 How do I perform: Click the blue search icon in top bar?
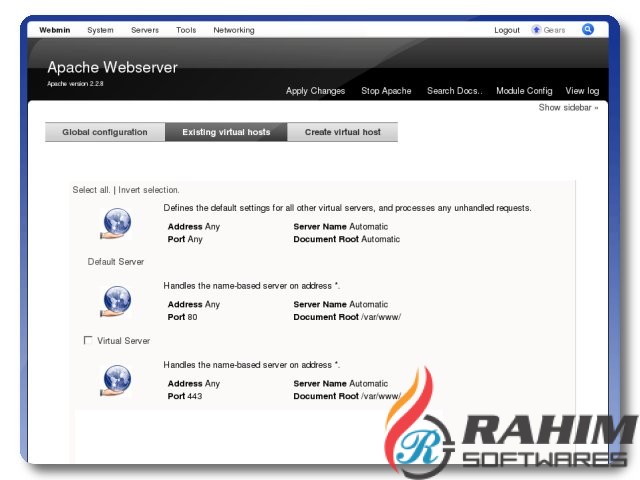588,29
